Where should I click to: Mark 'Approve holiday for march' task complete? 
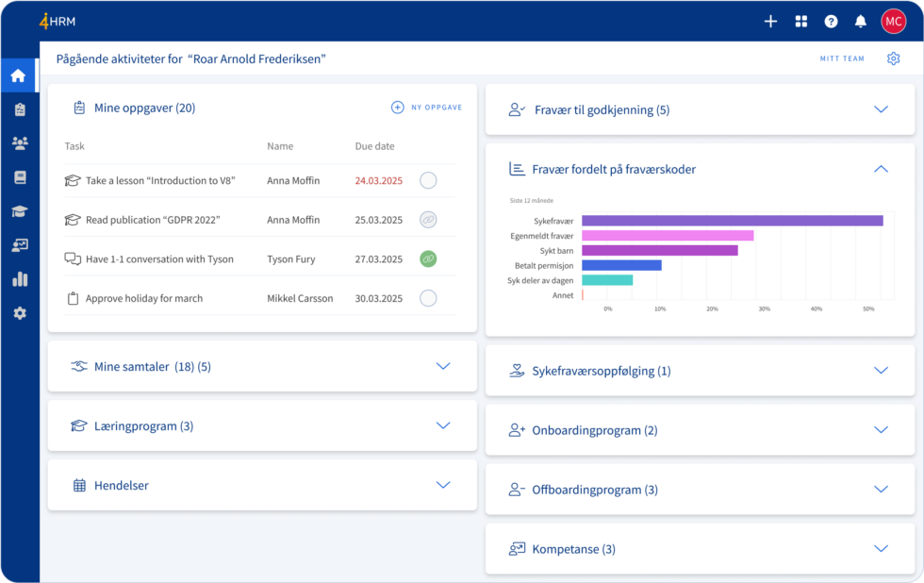pyautogui.click(x=429, y=298)
